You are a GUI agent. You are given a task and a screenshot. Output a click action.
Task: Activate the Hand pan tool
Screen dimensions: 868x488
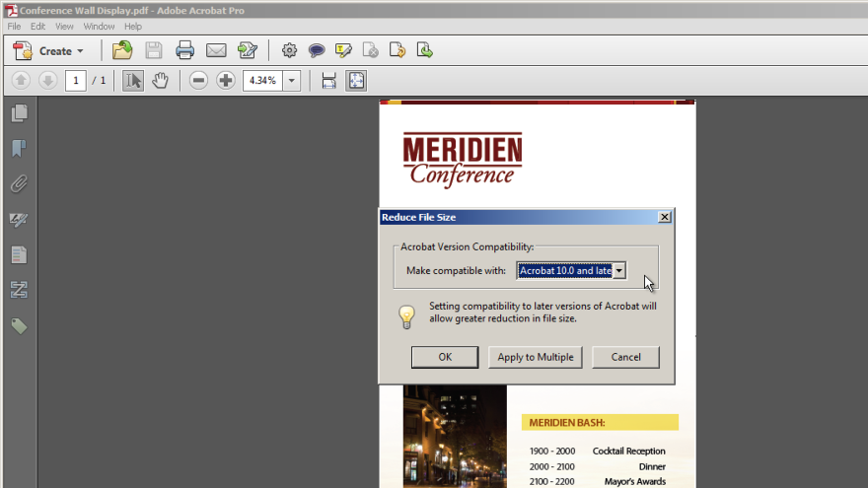[x=161, y=81]
